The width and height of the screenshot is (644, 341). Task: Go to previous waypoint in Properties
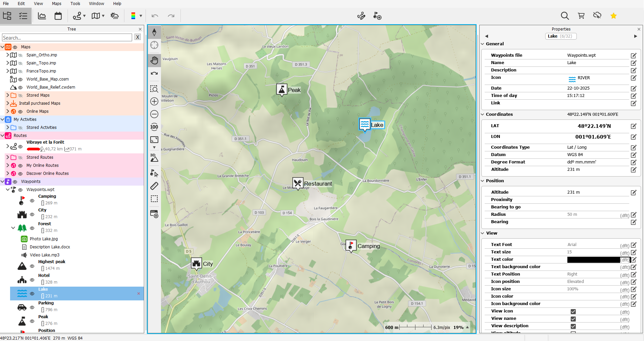487,36
